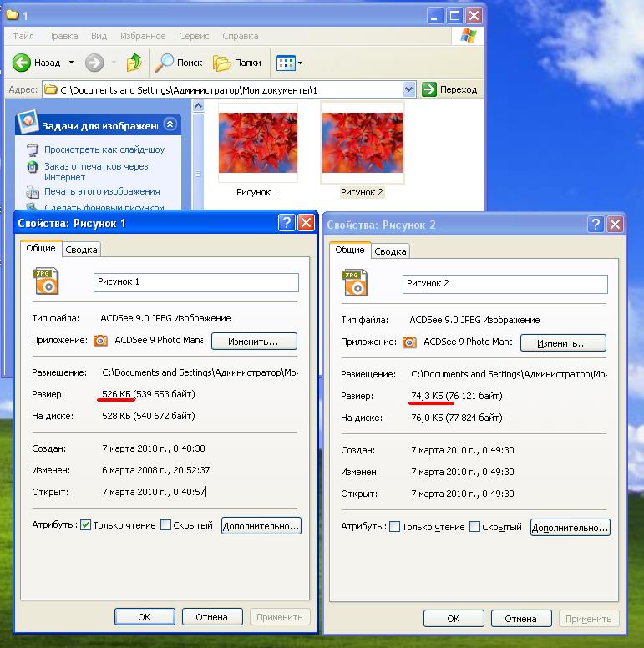Collapse the Задачи для изображений panel

point(170,124)
